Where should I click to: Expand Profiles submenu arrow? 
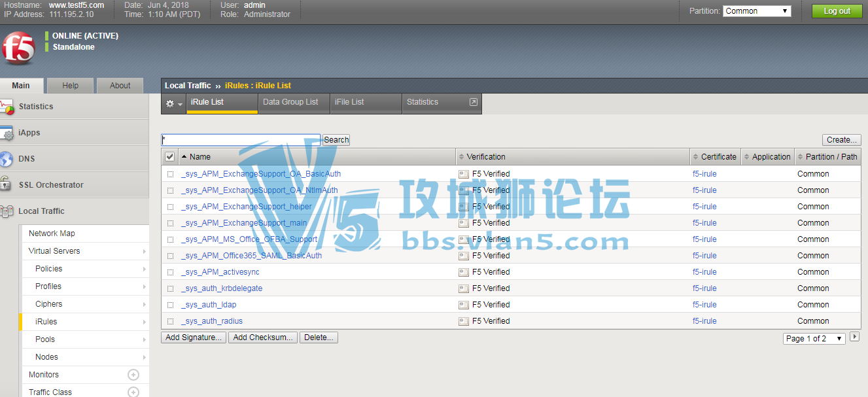[144, 286]
